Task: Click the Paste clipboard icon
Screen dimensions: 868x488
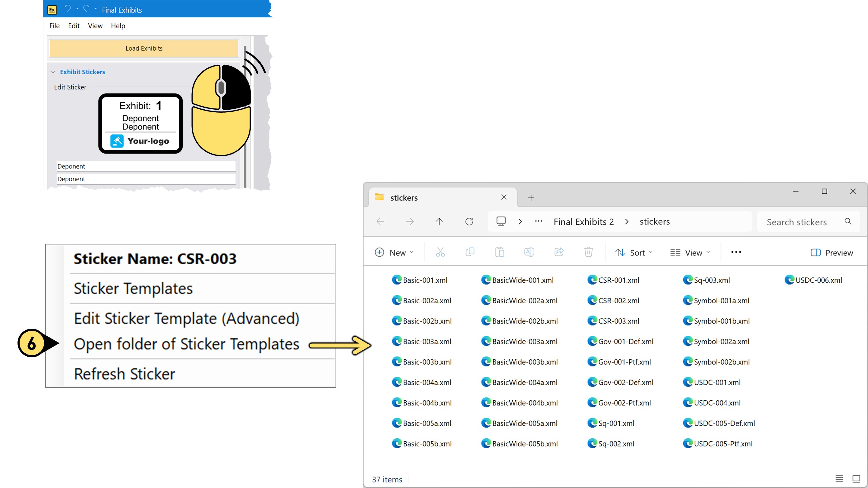Action: (499, 252)
